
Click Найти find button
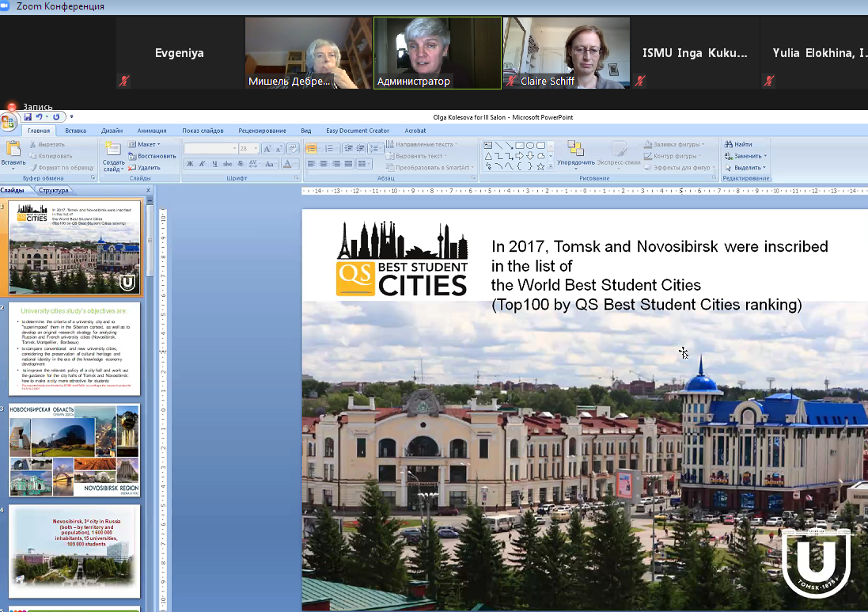point(738,144)
